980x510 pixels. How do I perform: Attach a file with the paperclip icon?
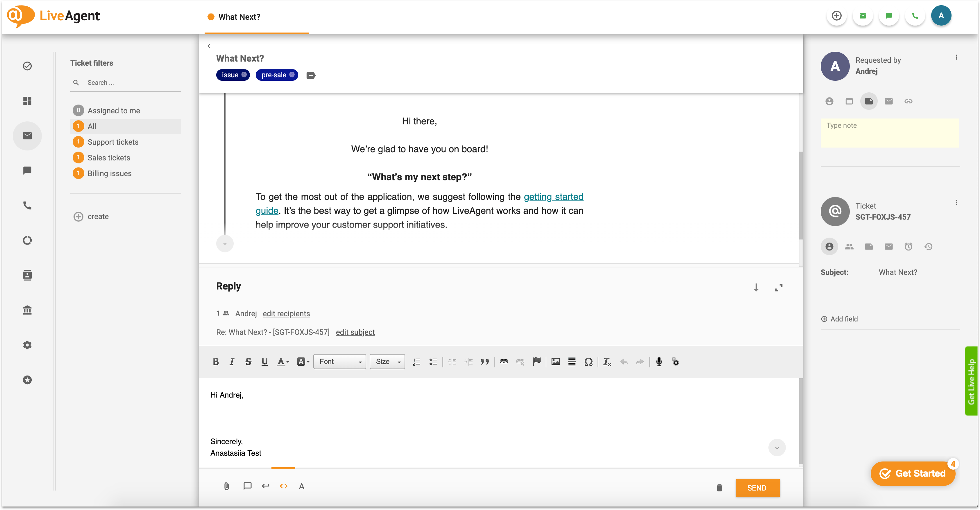pyautogui.click(x=227, y=486)
